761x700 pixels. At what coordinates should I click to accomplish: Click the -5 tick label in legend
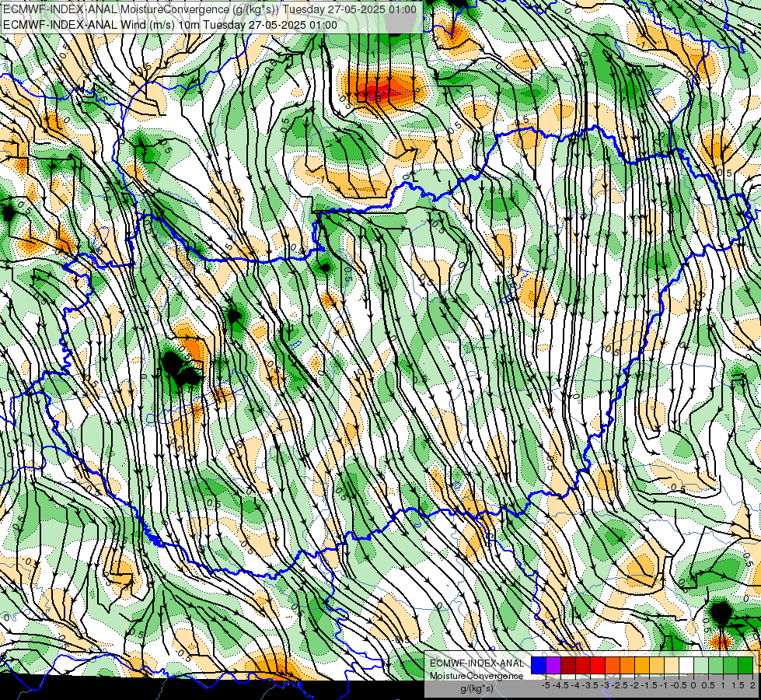click(x=546, y=685)
